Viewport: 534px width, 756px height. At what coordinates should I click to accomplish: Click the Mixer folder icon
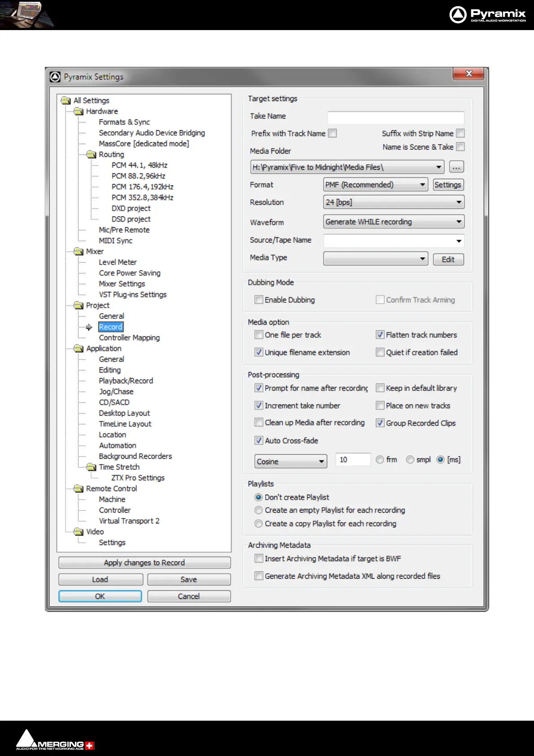tap(79, 251)
